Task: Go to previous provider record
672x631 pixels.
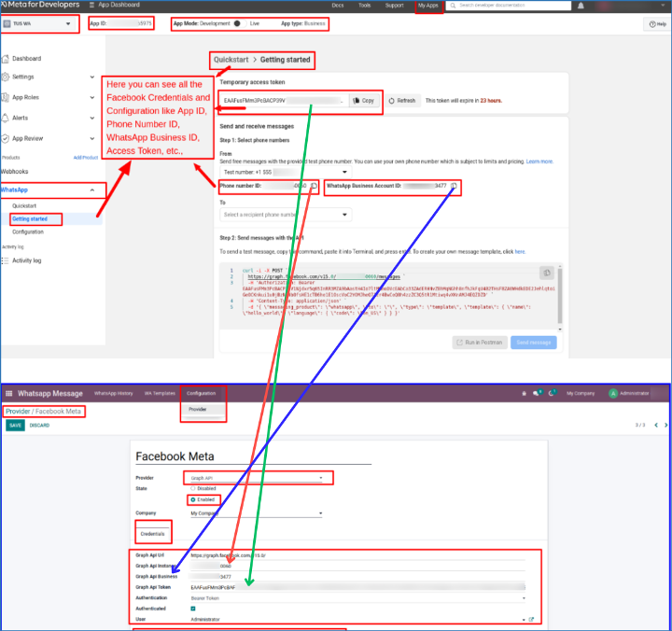Action: coord(656,425)
